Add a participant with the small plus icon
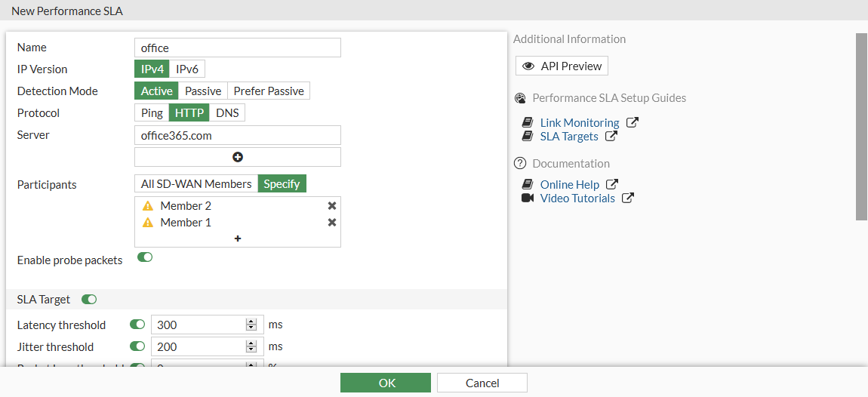This screenshot has height=397, width=868. point(238,239)
